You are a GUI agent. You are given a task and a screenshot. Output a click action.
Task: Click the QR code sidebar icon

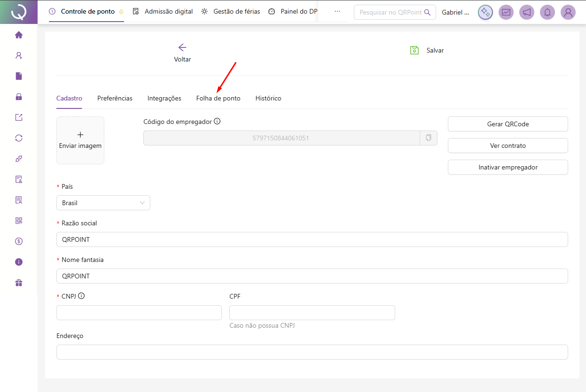pos(19,221)
